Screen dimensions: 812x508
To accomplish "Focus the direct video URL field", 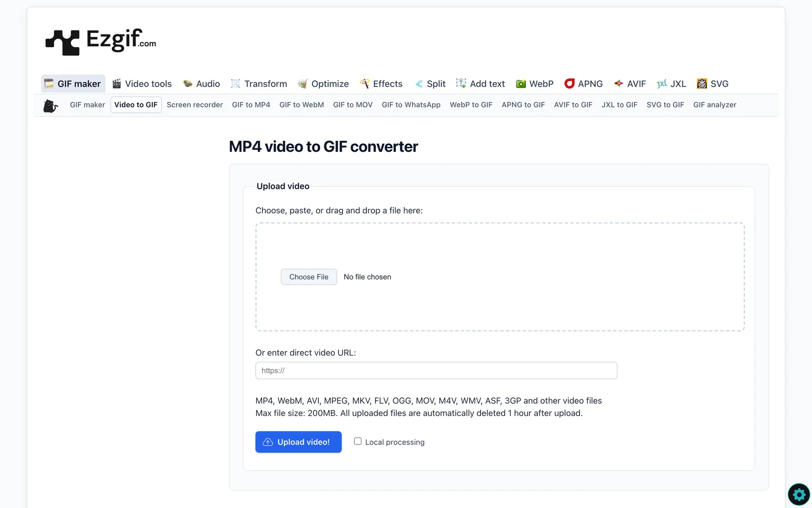I will pyautogui.click(x=436, y=370).
